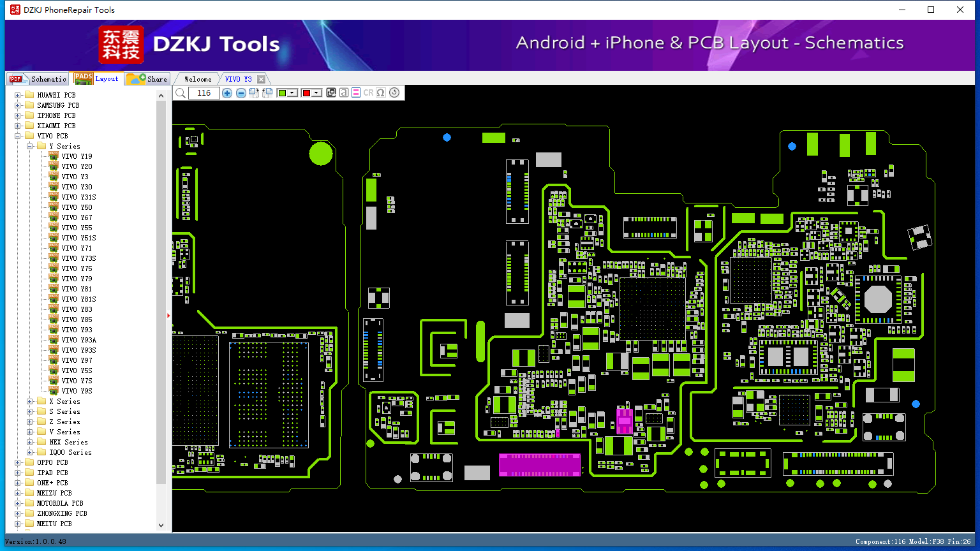Collapse the Y Series folder
980x551 pixels.
pos(30,146)
